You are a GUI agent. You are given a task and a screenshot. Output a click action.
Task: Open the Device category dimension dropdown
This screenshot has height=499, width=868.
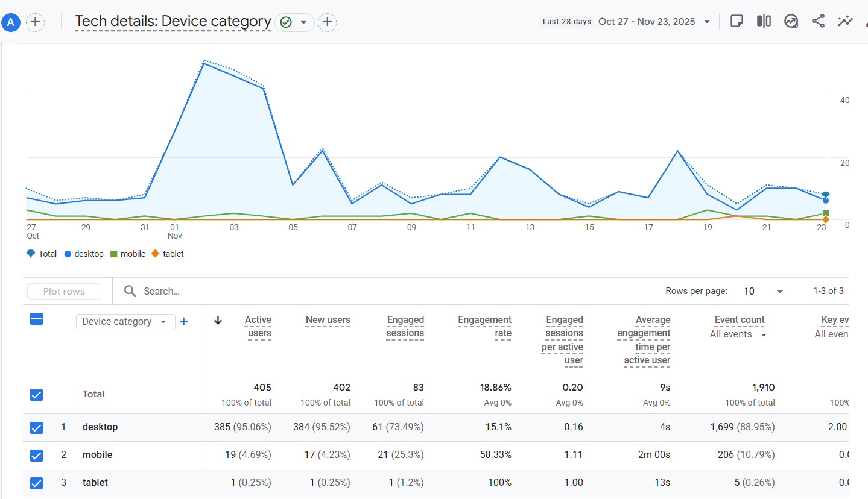point(125,322)
